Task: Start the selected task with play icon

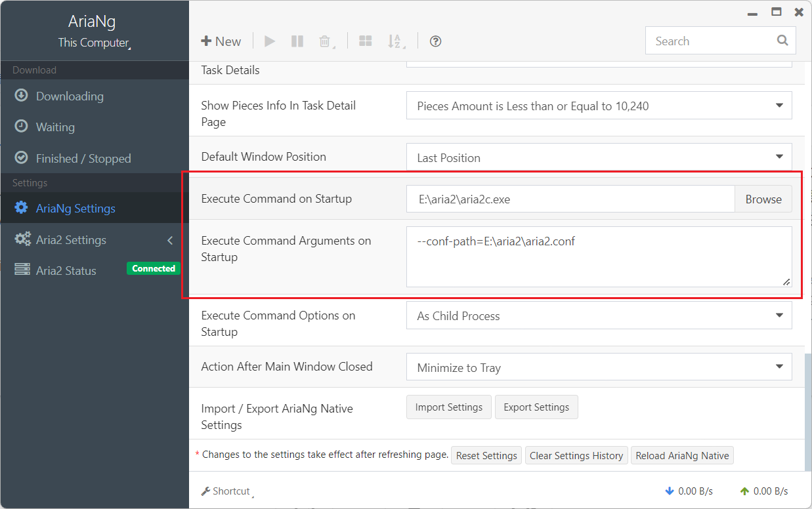Action: [270, 40]
